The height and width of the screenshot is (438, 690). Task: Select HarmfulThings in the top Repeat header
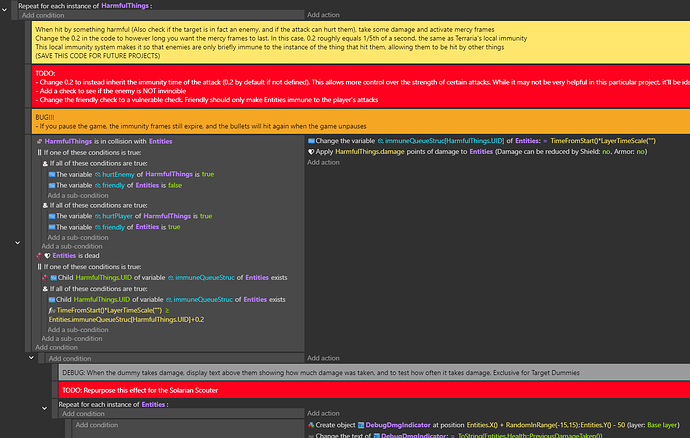coord(125,6)
